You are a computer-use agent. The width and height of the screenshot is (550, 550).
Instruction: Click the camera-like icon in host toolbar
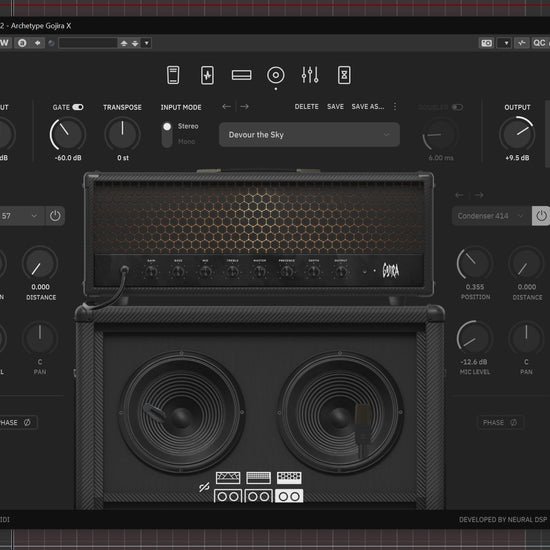click(487, 43)
